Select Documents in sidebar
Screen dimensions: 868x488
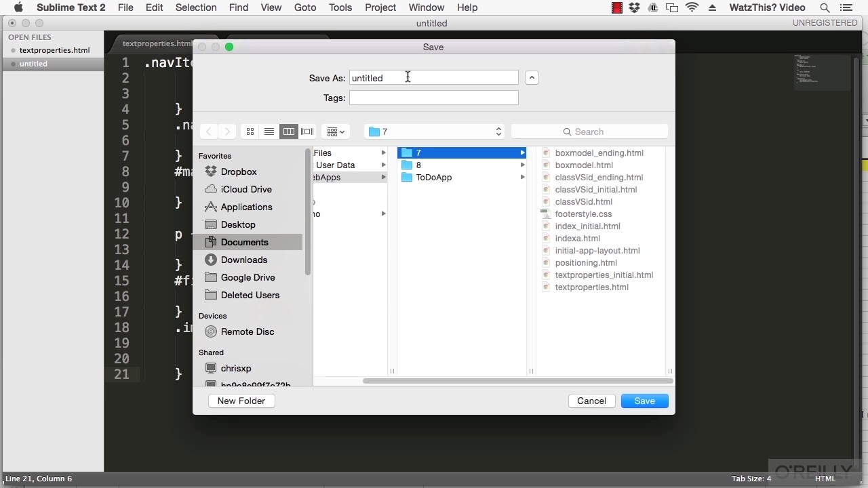click(248, 242)
